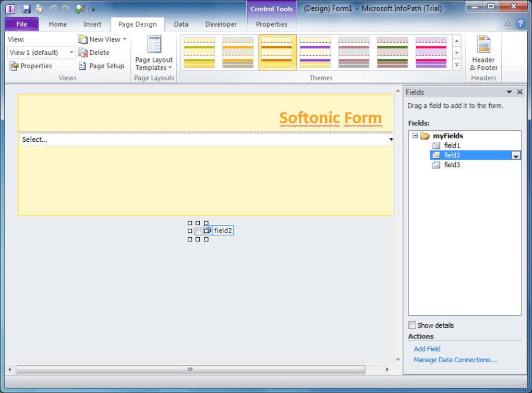Click the Quick Publish icon in quick access toolbar
The height and width of the screenshot is (393, 532).
(x=40, y=9)
